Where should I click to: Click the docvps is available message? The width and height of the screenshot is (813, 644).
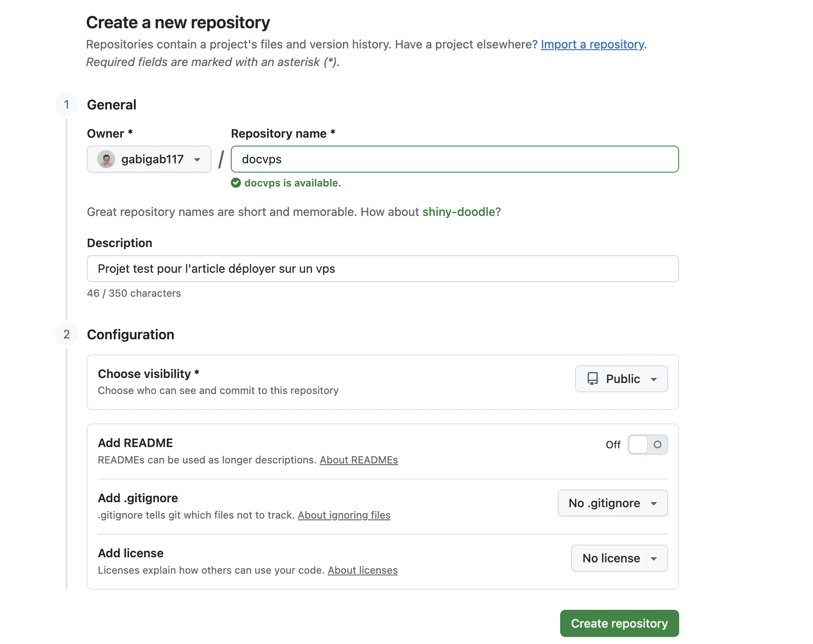[x=292, y=183]
